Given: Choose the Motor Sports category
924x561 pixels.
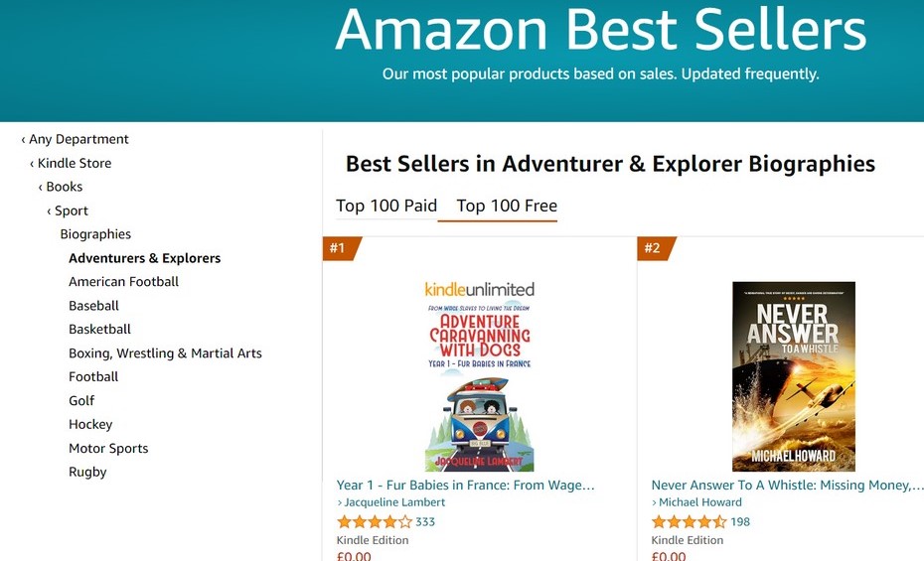Looking at the screenshot, I should [x=108, y=448].
